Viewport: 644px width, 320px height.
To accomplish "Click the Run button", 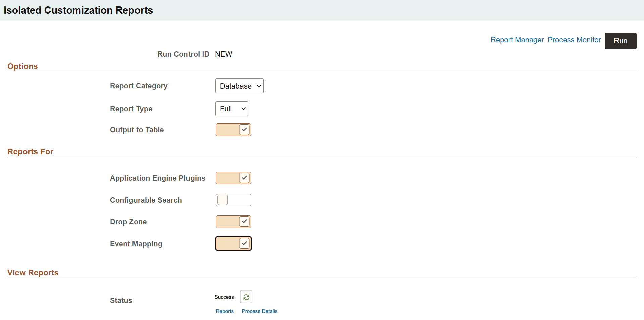I will tap(620, 41).
